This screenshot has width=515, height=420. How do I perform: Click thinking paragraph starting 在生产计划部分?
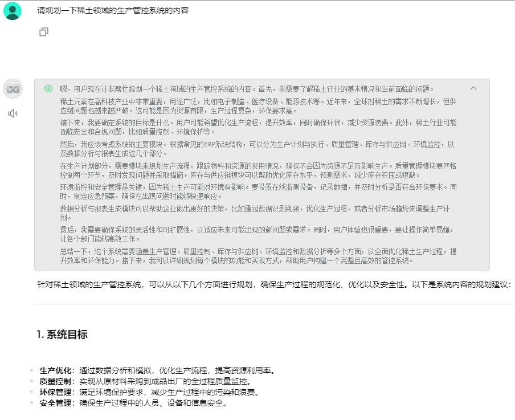pyautogui.click(x=258, y=170)
